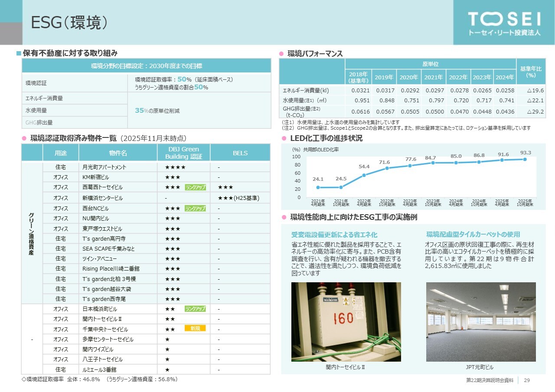Click the four-star rating for 月光町アパートメント
Viewport: 555px width, 392px height.
click(175, 167)
